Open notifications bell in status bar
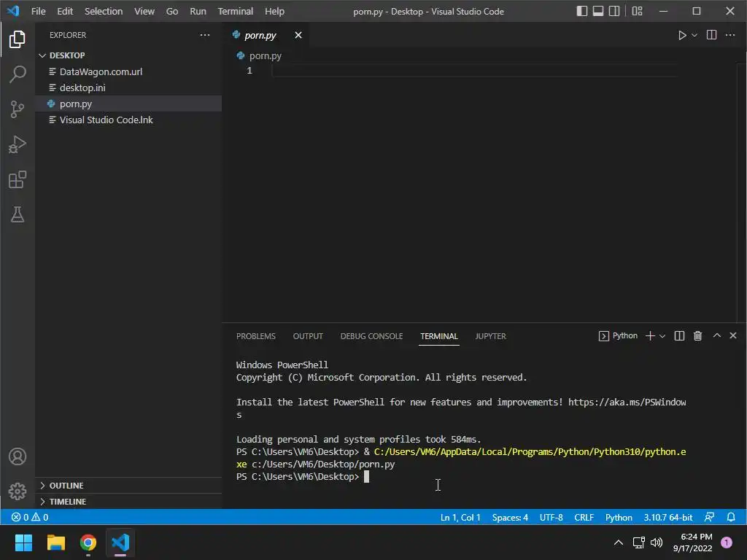Viewport: 747px width, 560px height. [x=731, y=517]
